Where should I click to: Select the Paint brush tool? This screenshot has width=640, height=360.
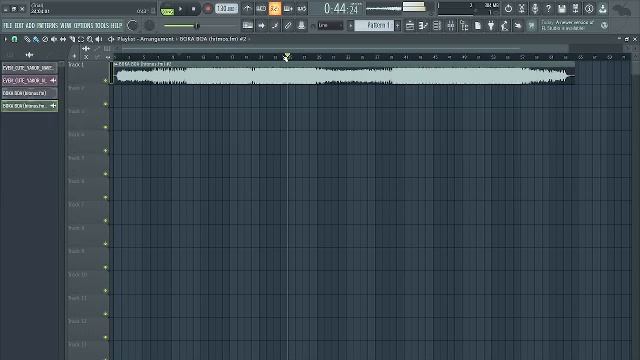coord(36,39)
